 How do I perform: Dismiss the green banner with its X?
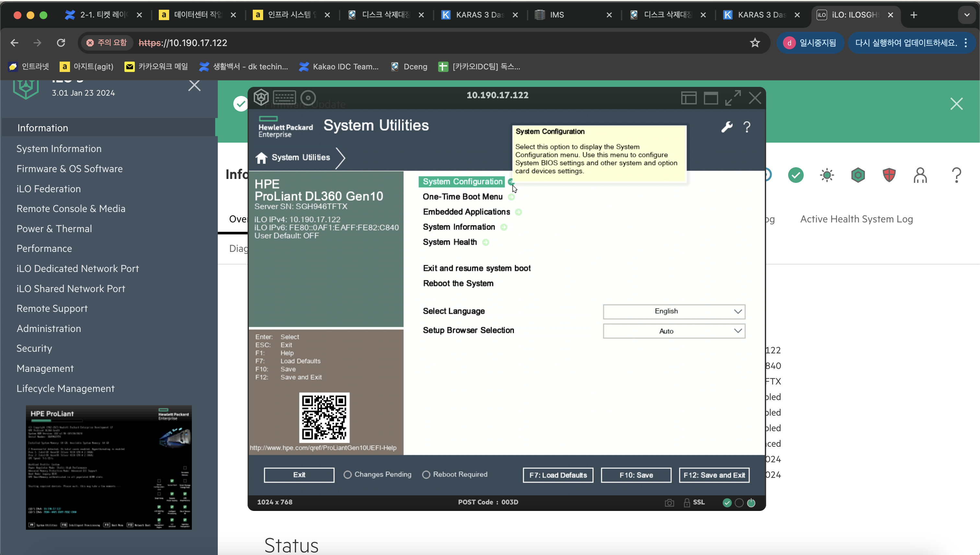point(956,104)
